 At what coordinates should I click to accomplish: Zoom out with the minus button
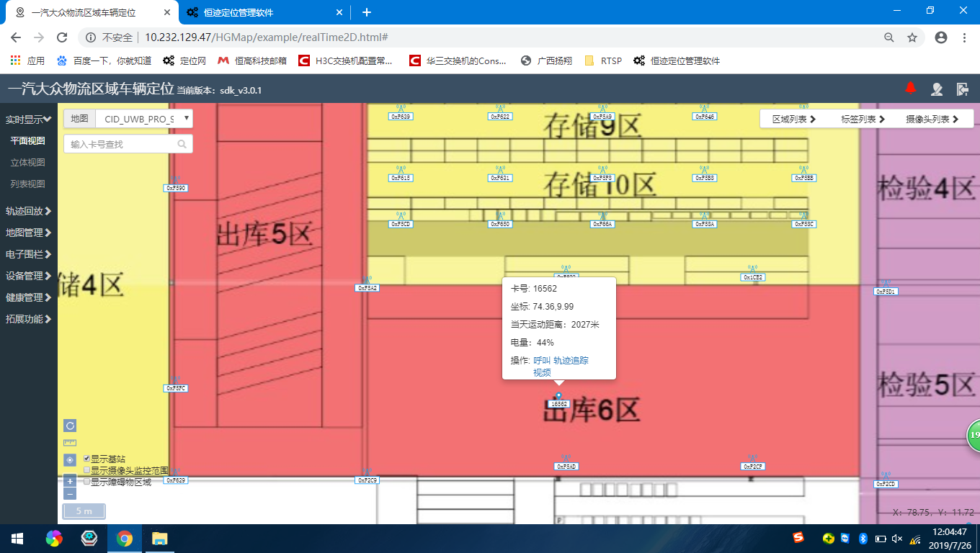(70, 494)
